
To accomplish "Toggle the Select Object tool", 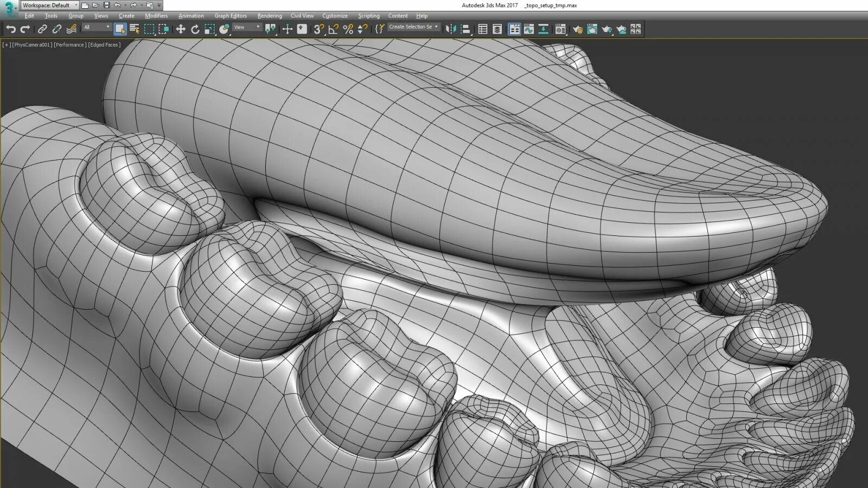I will click(x=120, y=29).
